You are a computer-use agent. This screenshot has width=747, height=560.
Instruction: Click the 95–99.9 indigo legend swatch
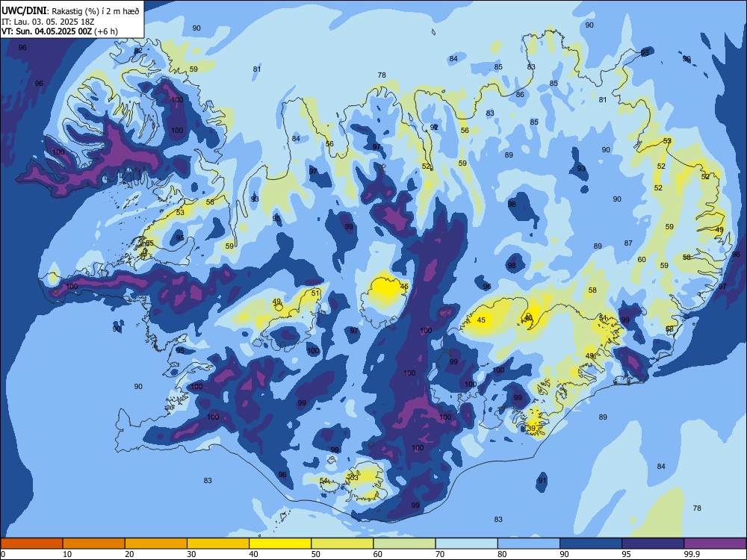653,544
